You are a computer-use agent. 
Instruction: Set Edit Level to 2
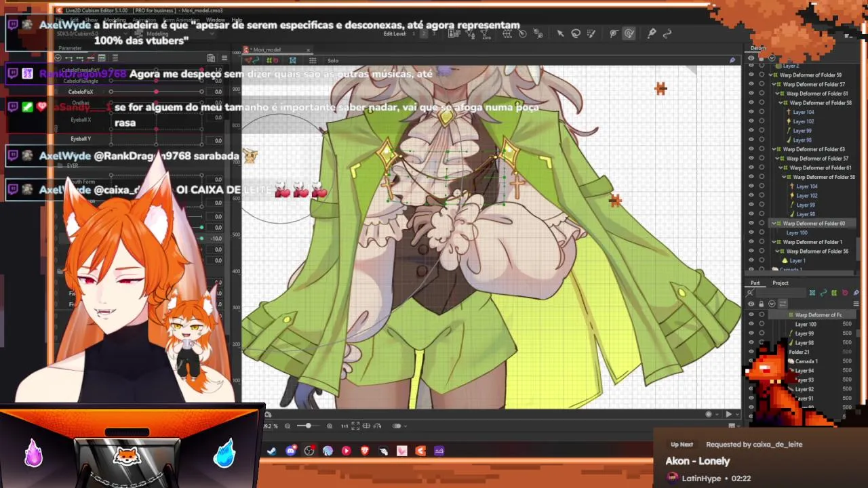[425, 33]
